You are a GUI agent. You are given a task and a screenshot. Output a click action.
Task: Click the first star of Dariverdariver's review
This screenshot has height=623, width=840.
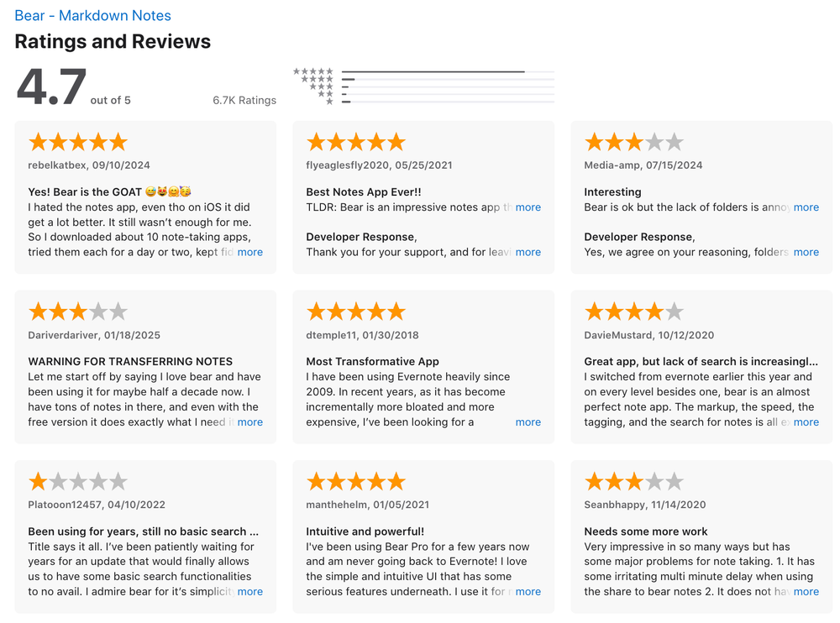[36, 311]
